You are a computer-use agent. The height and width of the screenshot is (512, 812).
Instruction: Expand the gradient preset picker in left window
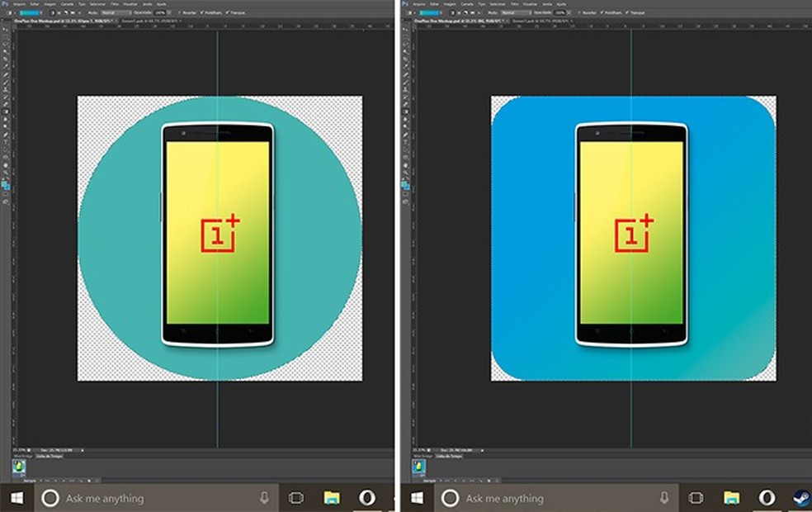coord(42,13)
